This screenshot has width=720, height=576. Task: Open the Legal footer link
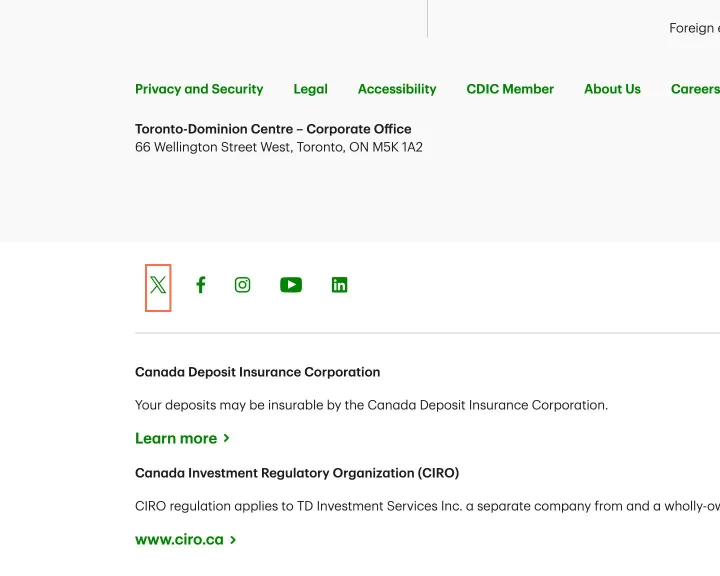coord(310,89)
